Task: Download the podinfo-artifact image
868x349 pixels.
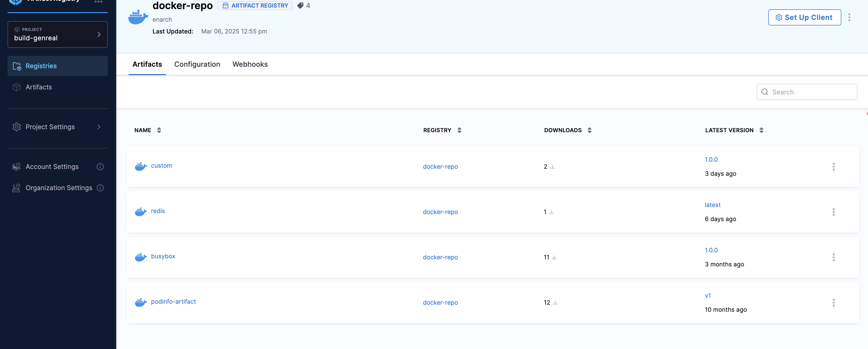Action: [555, 302]
